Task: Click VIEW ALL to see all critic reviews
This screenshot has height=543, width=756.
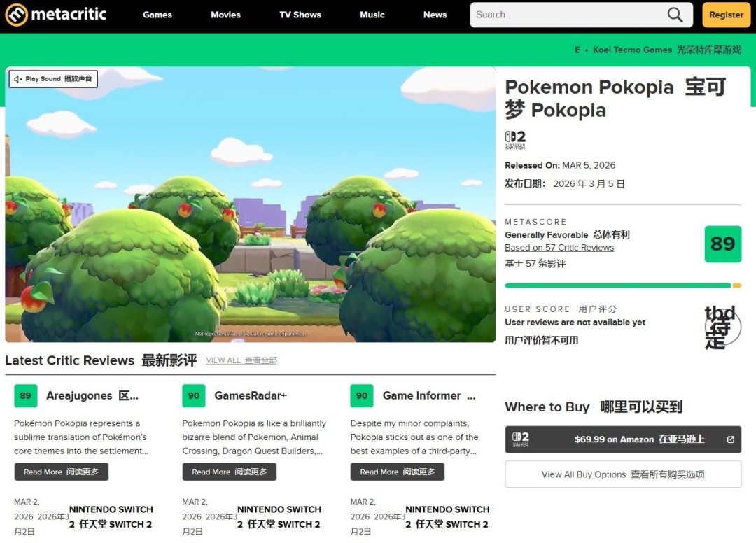Action: (241, 360)
